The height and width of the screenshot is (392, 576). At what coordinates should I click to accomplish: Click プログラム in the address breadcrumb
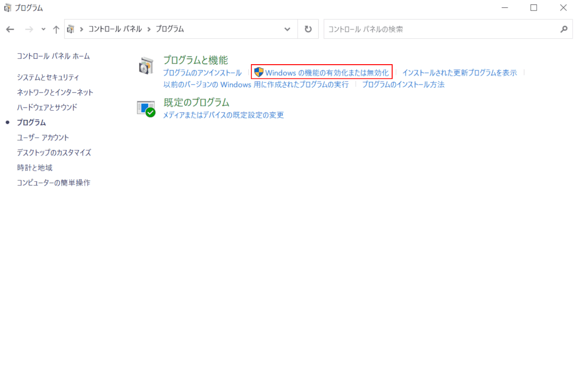170,29
